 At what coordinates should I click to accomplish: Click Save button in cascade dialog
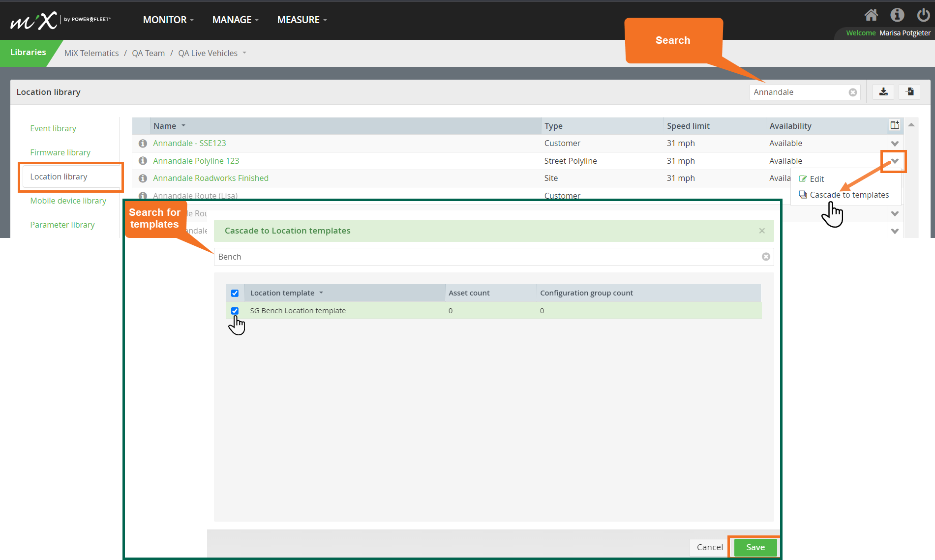click(x=755, y=547)
